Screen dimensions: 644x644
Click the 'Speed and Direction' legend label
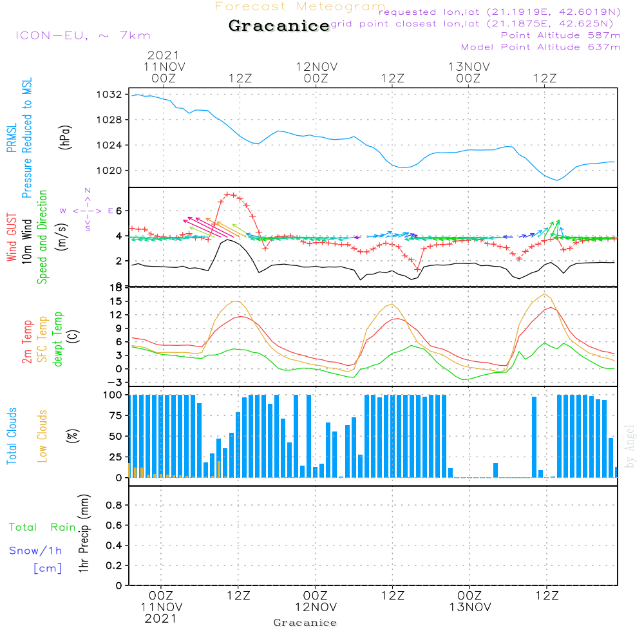[x=43, y=237]
